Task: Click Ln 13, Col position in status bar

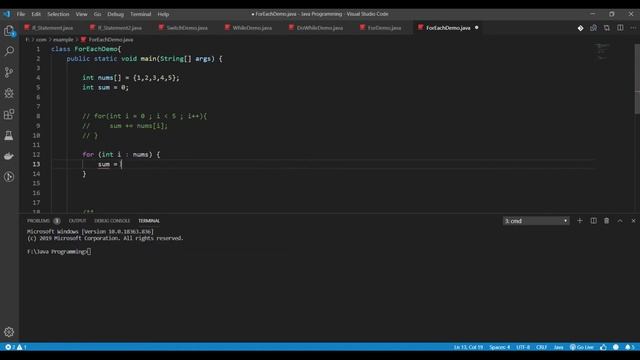Action: coord(468,347)
